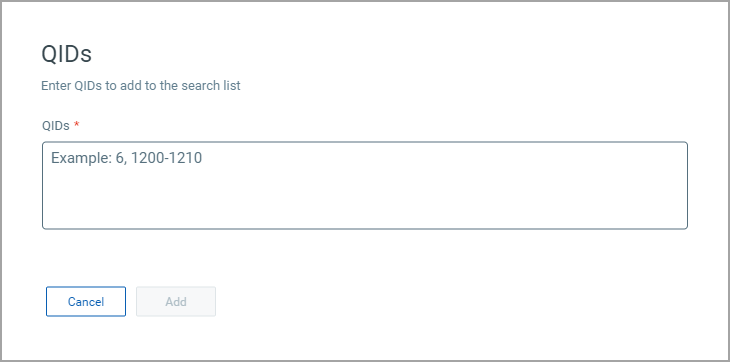Click the Cancel button
Screen dimensions: 730x362
pos(86,302)
